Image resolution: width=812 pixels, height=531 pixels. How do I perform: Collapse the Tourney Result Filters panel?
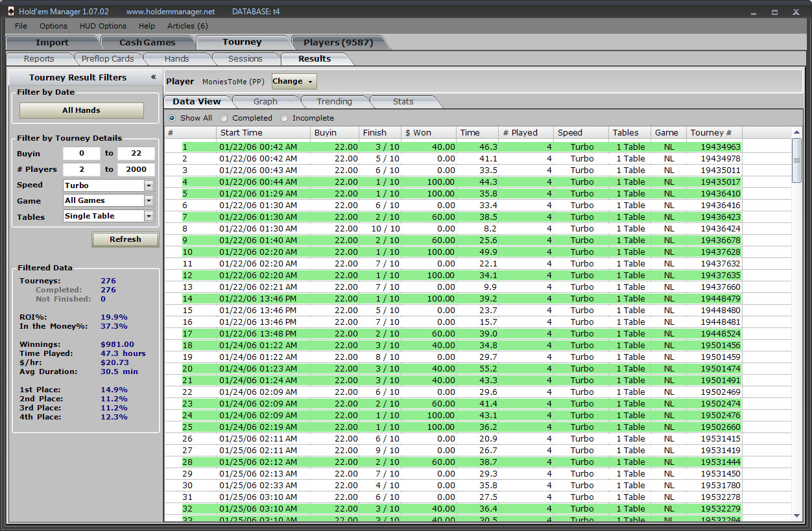click(154, 77)
